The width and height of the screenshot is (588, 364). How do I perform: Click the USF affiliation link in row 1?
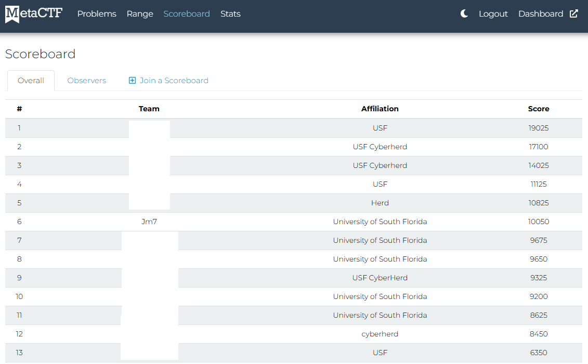(380, 128)
